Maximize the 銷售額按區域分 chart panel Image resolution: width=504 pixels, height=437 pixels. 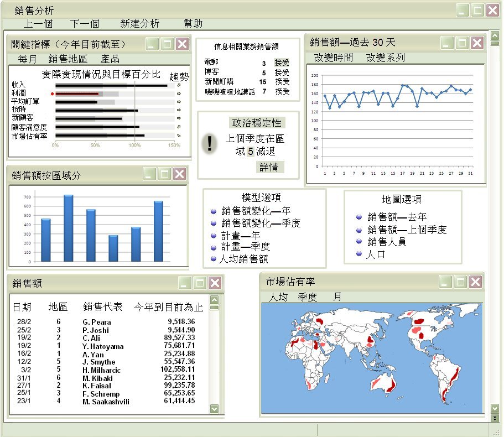[x=164, y=174]
